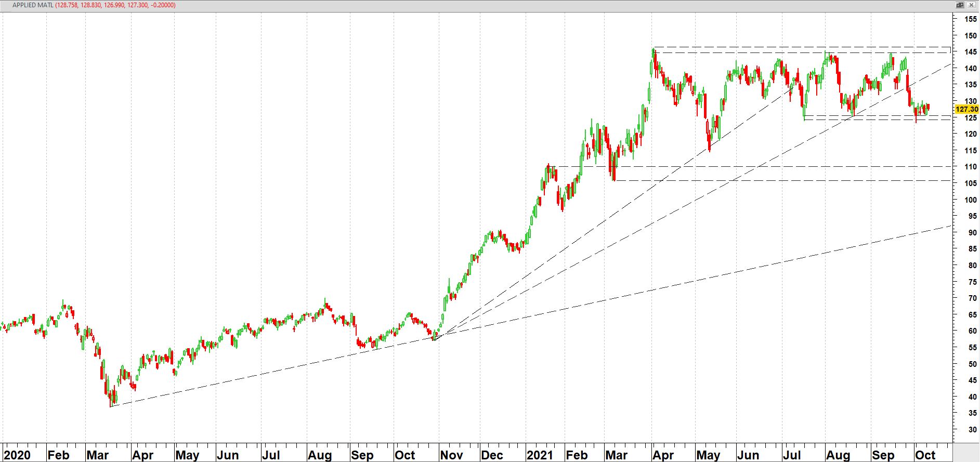Click the 2020 year label on time axis
Viewport: 980px width, 462px height.
[18, 455]
